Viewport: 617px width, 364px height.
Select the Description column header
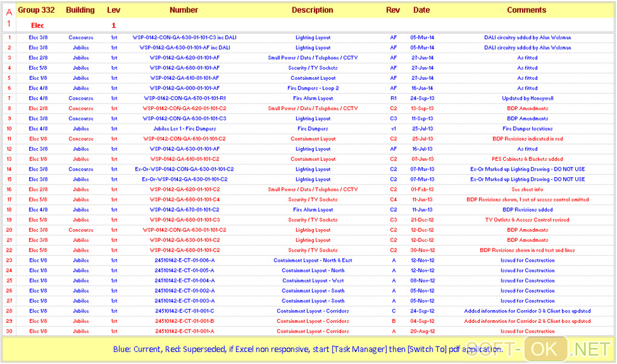pyautogui.click(x=313, y=10)
